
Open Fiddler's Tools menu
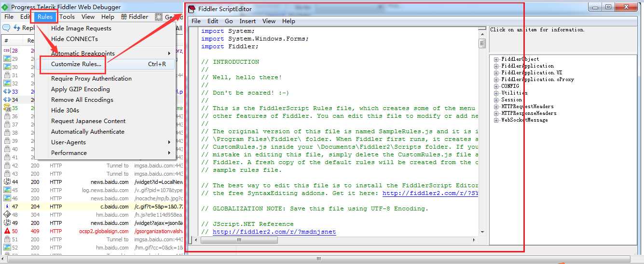(67, 17)
